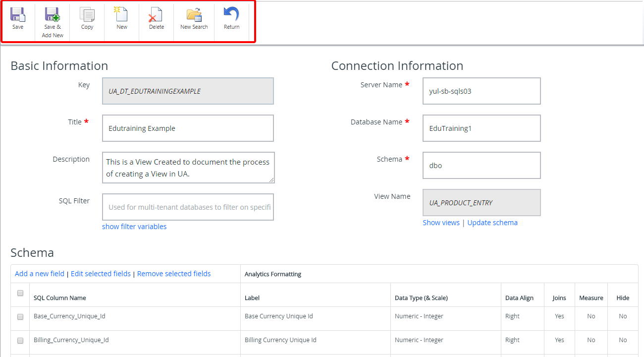Focus the Server Name input field
644x357 pixels.
[481, 91]
